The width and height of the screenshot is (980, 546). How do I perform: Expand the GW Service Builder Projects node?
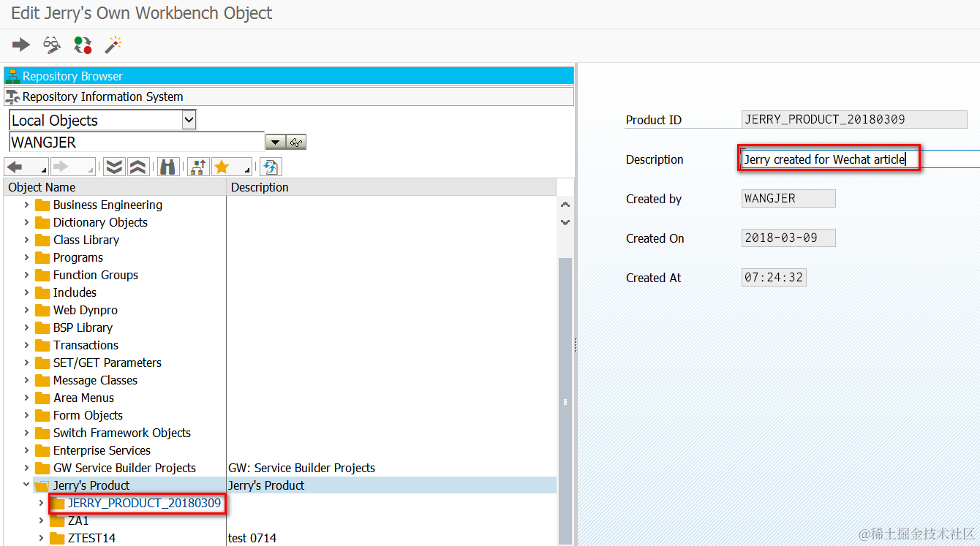click(27, 468)
